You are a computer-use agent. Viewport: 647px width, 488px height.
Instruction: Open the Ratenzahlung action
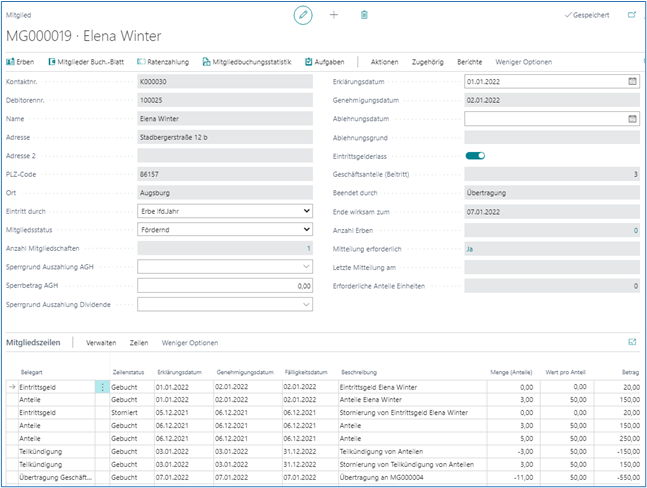(161, 62)
